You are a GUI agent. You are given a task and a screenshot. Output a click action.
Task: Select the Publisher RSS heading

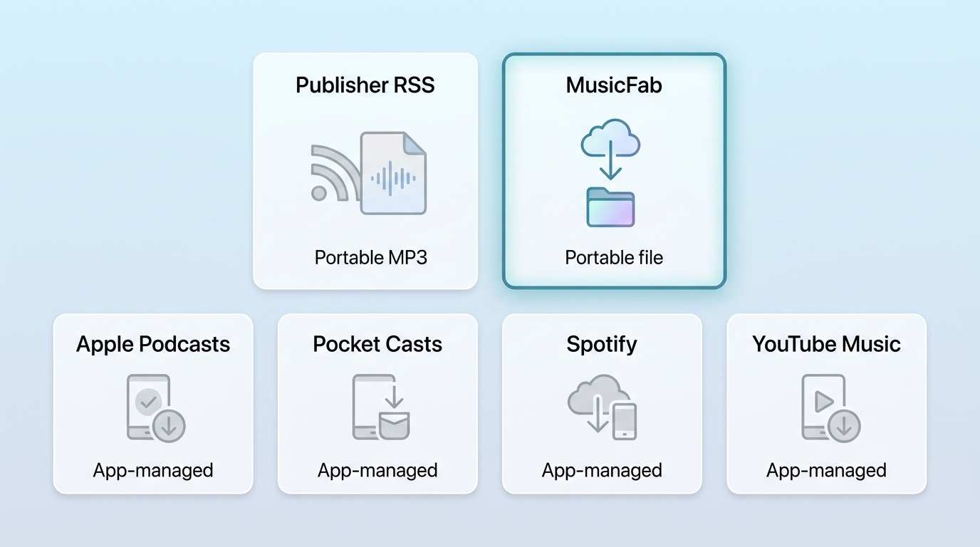365,85
